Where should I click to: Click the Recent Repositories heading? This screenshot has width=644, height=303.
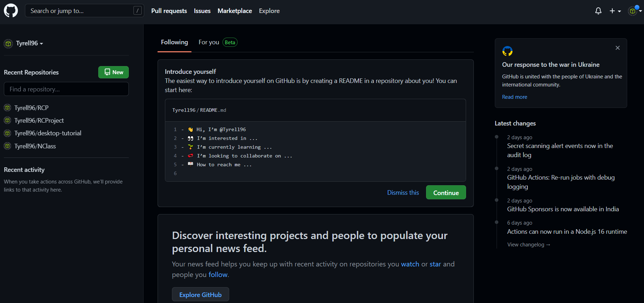tap(31, 72)
